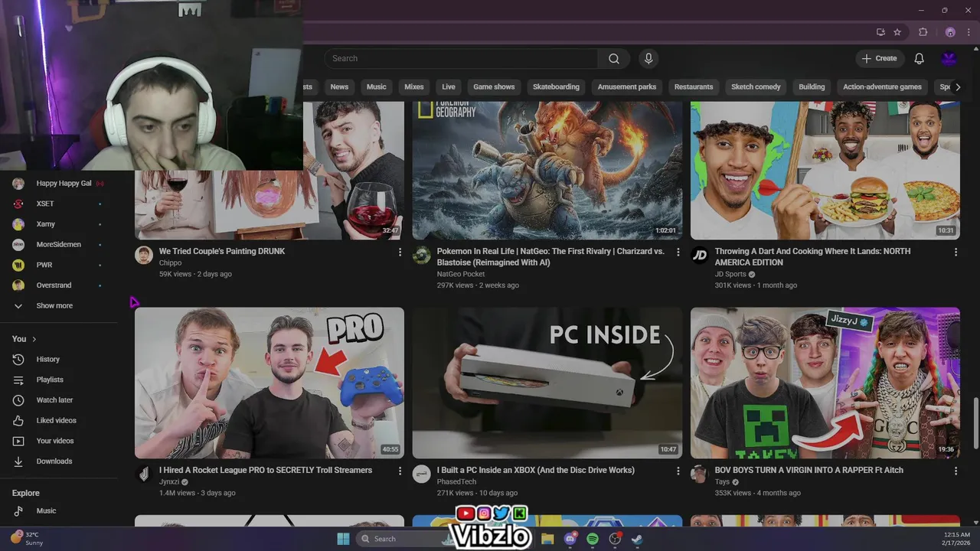Image resolution: width=980 pixels, height=551 pixels.
Task: Open Steam from the taskbar
Action: point(637,539)
